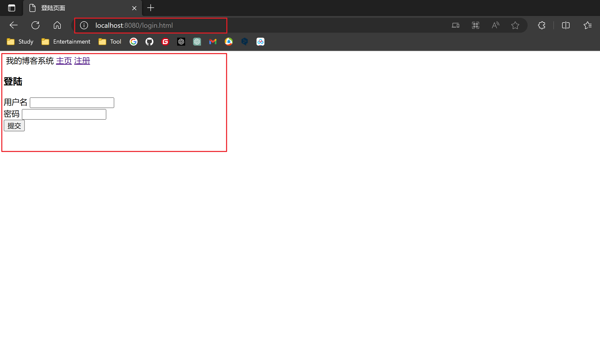Focus the 用户名 input field
The height and width of the screenshot is (364, 600).
pos(72,103)
